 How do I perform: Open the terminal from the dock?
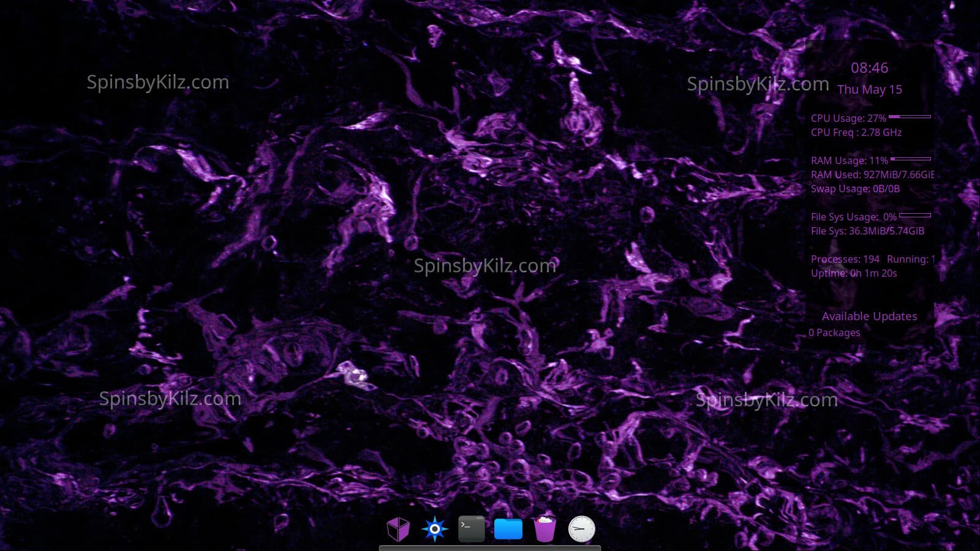[472, 529]
